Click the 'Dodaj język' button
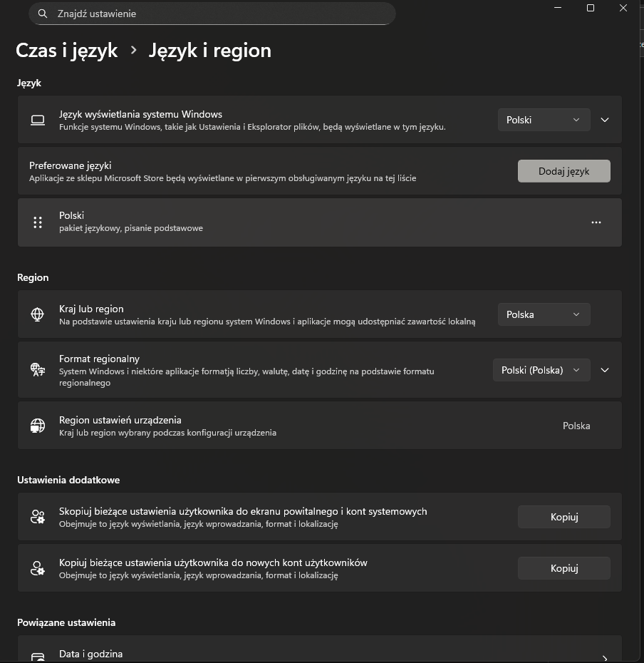 [x=563, y=171]
